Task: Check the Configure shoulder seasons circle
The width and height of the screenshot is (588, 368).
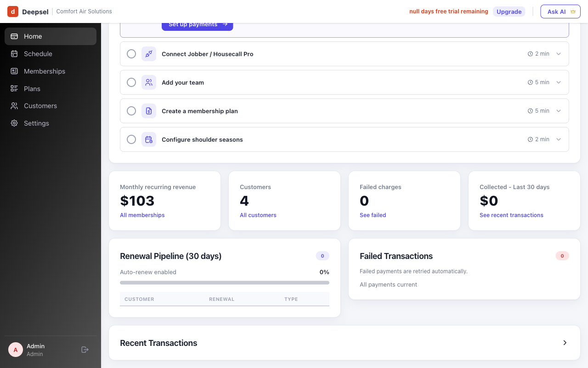Action: coord(131,139)
